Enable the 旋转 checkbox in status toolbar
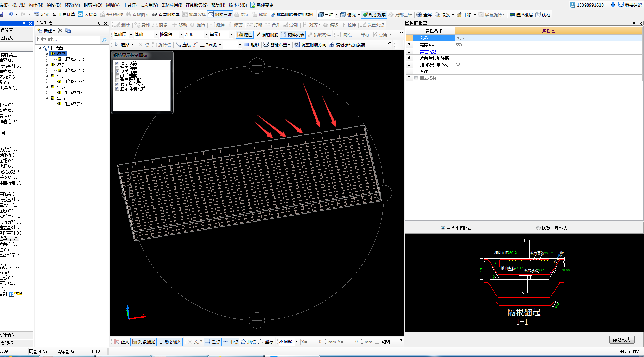Viewport: 644px width, 357px height. (x=377, y=342)
